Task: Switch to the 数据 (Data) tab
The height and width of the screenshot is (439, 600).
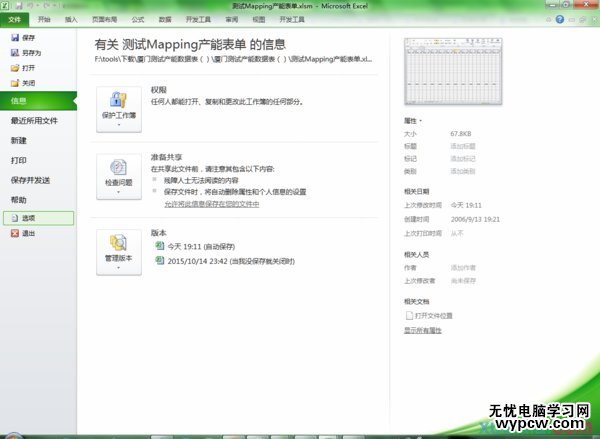Action: point(165,20)
